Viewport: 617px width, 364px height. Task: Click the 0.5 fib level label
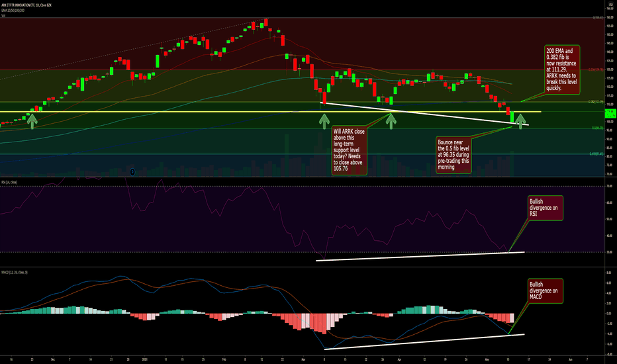[x=597, y=128]
